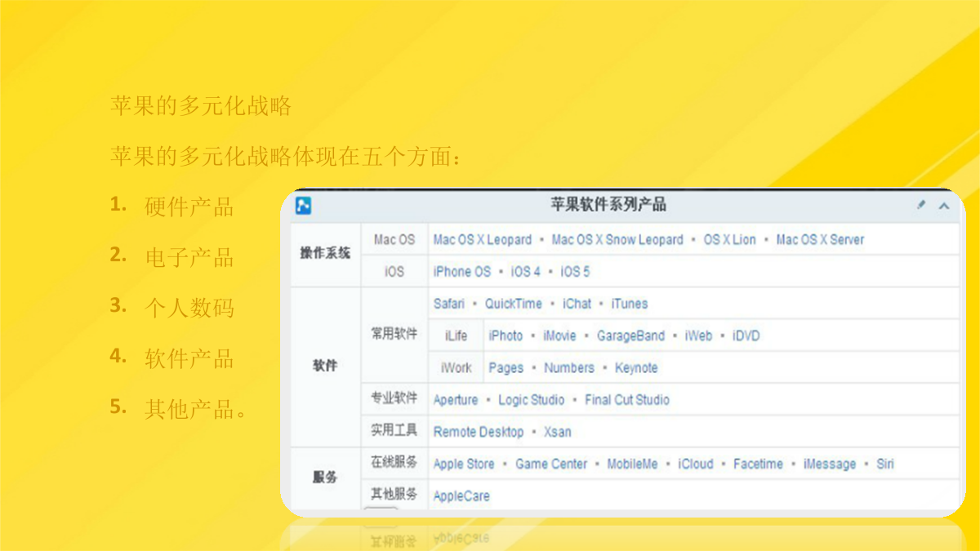Click the iOS category cell

[394, 272]
